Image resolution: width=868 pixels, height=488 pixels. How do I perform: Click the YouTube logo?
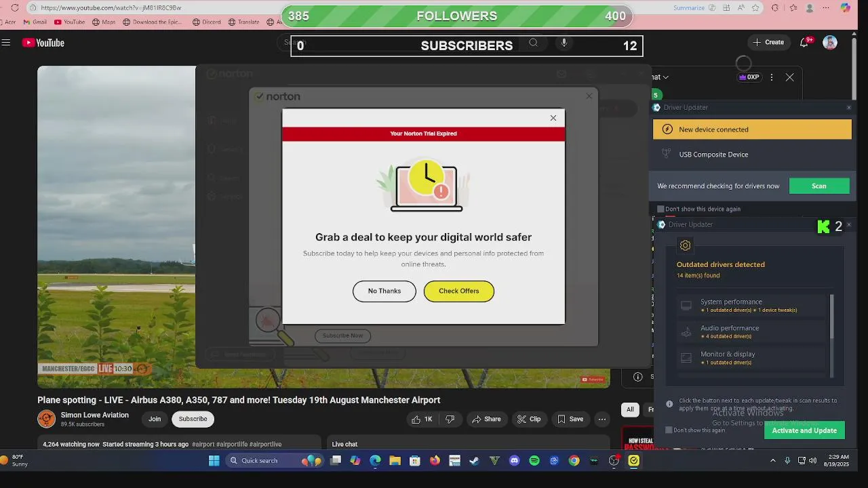click(x=43, y=43)
